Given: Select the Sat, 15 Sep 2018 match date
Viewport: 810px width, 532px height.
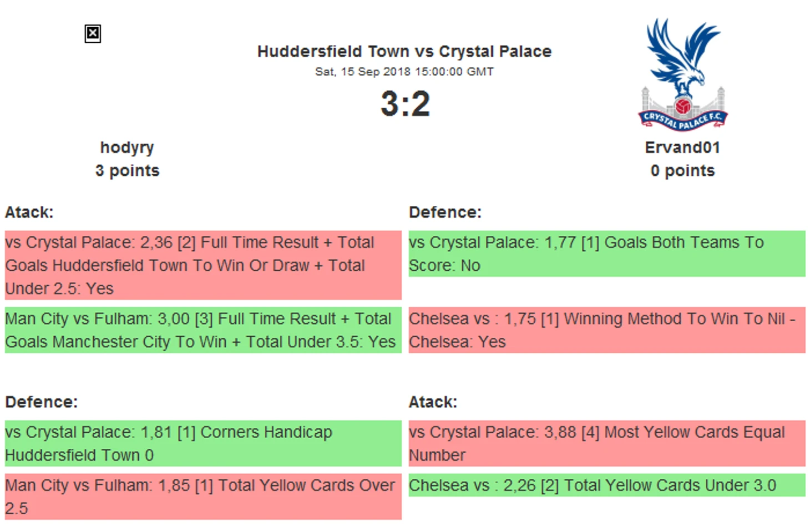Looking at the screenshot, I should [404, 72].
